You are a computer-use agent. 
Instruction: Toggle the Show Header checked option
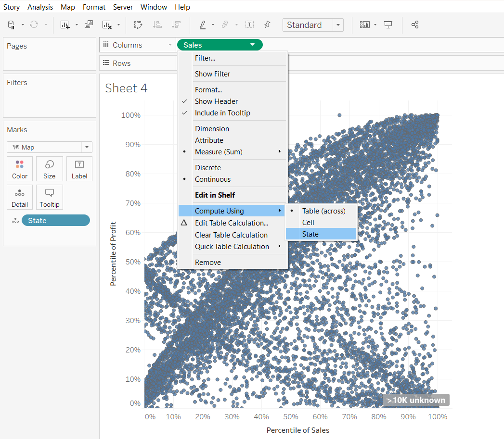pos(216,101)
